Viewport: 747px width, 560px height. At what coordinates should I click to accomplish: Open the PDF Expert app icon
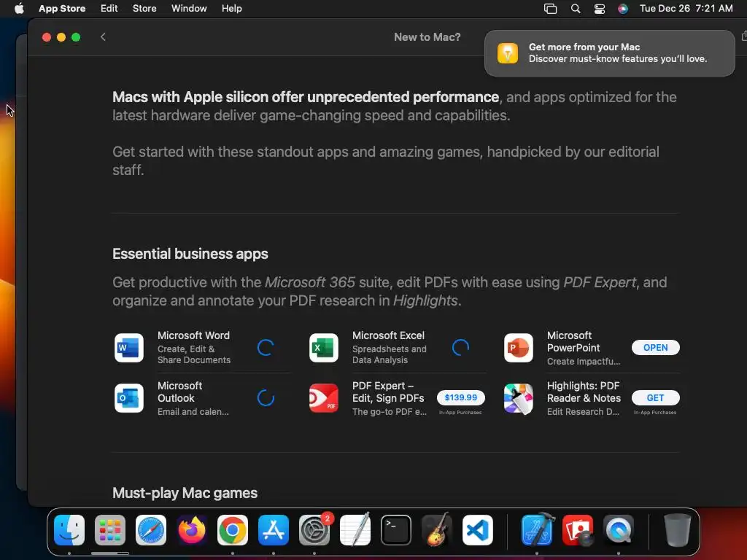pyautogui.click(x=323, y=398)
